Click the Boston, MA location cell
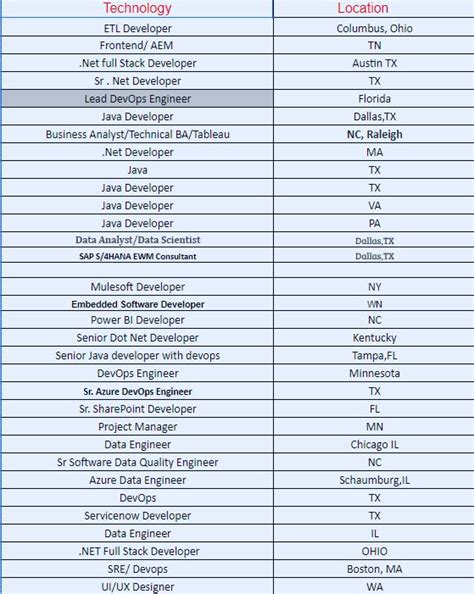 [374, 569]
